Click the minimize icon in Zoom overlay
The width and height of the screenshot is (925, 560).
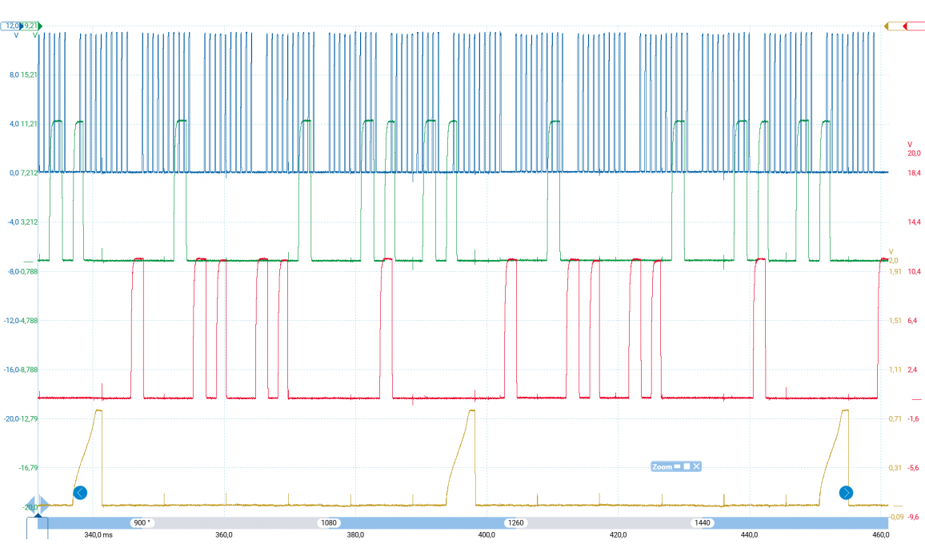[x=677, y=466]
